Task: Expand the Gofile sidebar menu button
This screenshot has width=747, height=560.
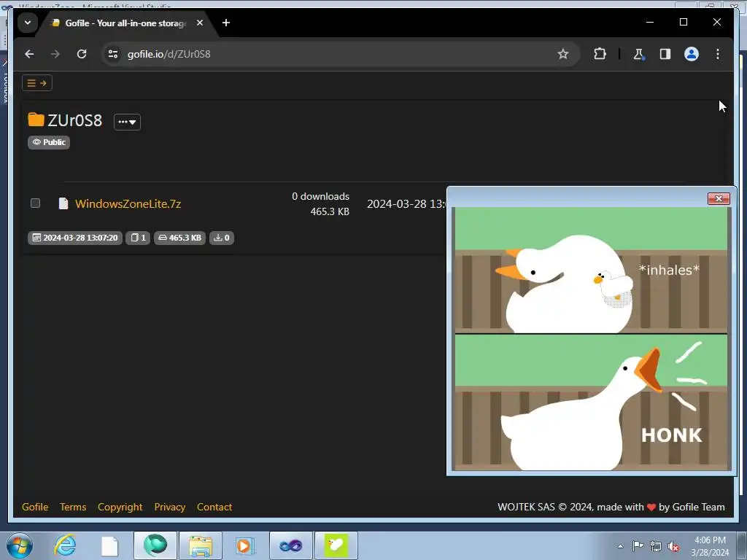Action: 37,83
